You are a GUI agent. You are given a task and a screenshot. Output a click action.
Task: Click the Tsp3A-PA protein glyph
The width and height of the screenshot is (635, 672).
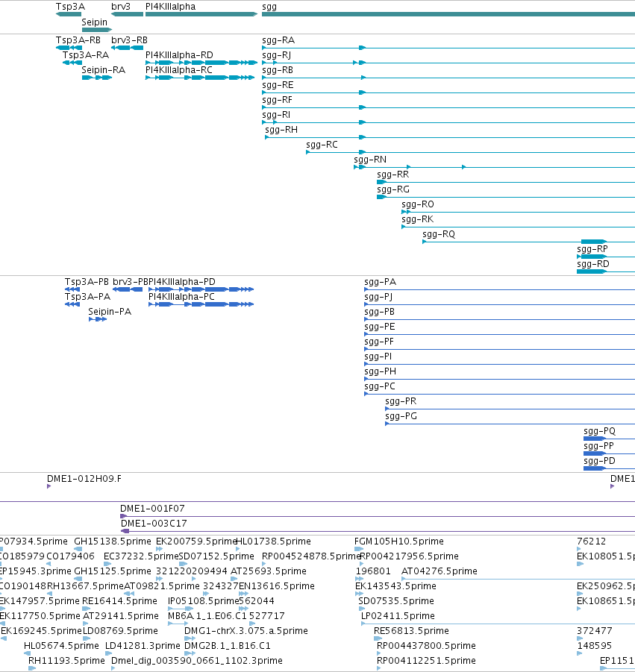click(x=72, y=304)
